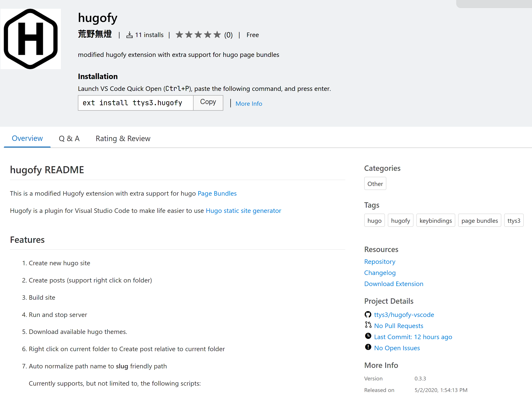
Task: Copy the ext install command
Action: 208,103
